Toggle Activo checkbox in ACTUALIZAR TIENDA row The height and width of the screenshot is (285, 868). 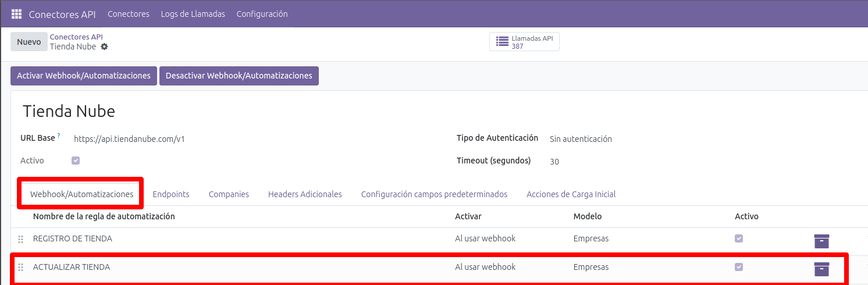pyautogui.click(x=739, y=267)
